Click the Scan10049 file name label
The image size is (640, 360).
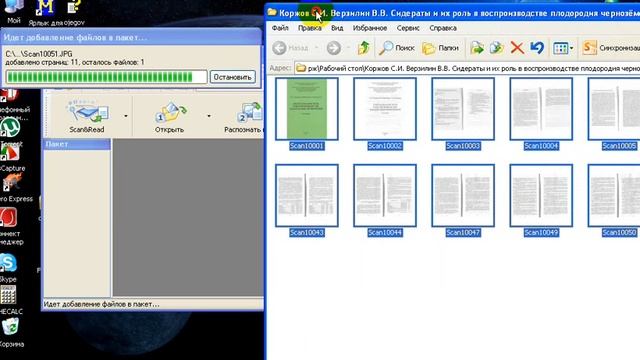coord(541,233)
